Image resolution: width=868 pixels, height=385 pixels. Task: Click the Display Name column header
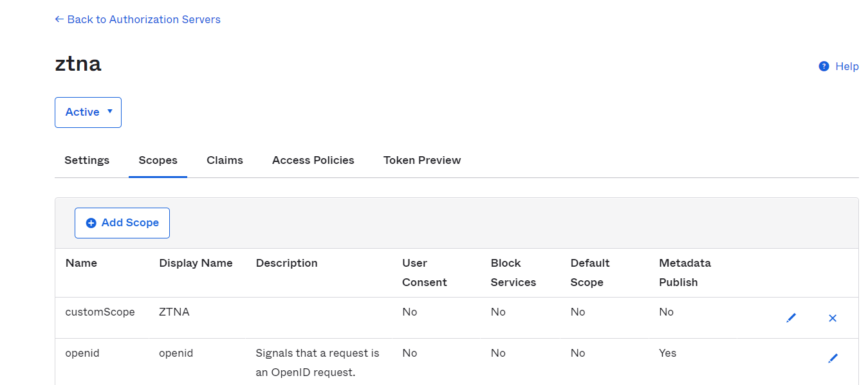click(196, 263)
